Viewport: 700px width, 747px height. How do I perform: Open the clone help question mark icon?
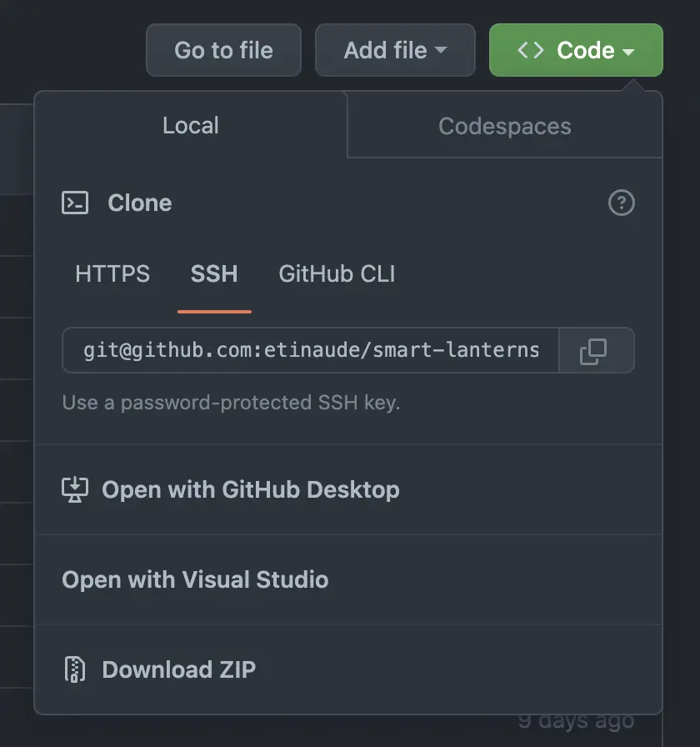click(x=622, y=203)
